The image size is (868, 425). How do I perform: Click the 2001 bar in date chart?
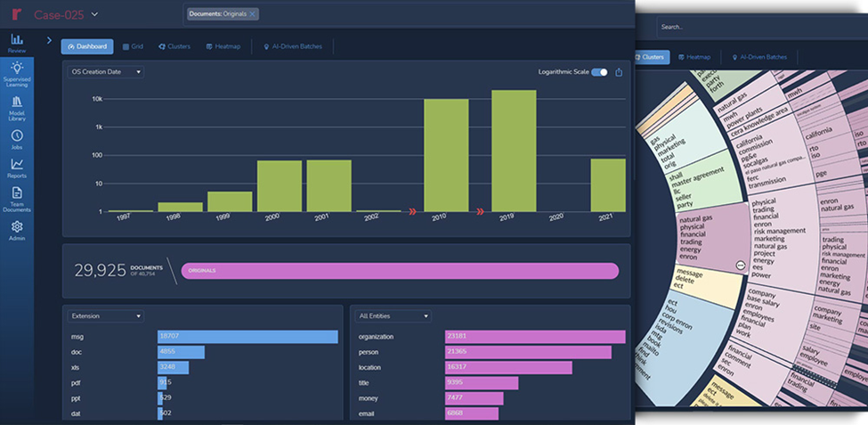(x=329, y=185)
